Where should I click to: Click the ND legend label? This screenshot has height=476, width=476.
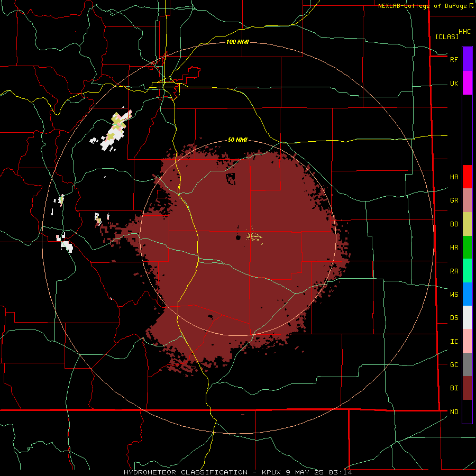(454, 412)
